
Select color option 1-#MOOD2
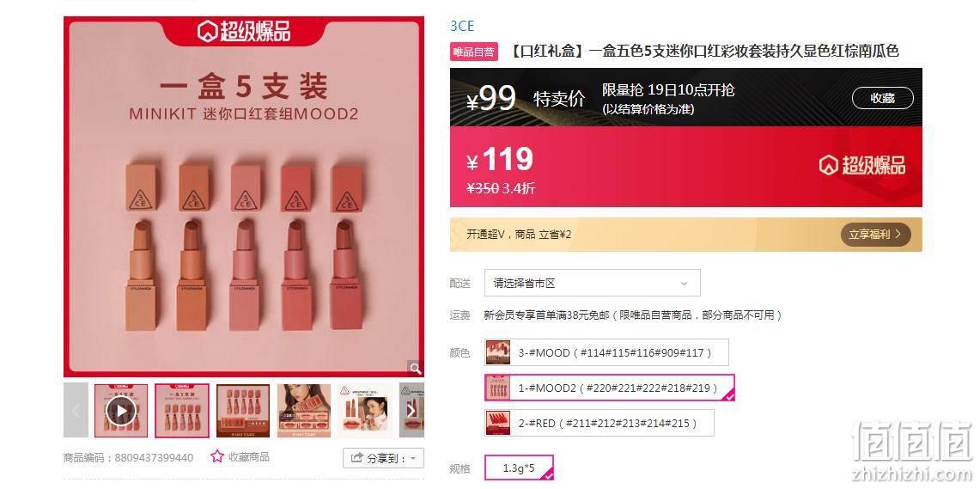coord(609,388)
